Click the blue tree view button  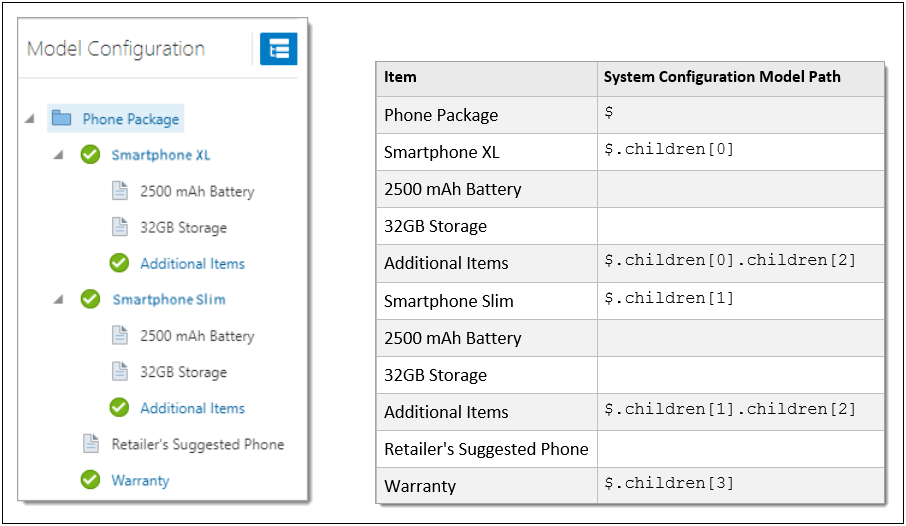pyautogui.click(x=278, y=49)
